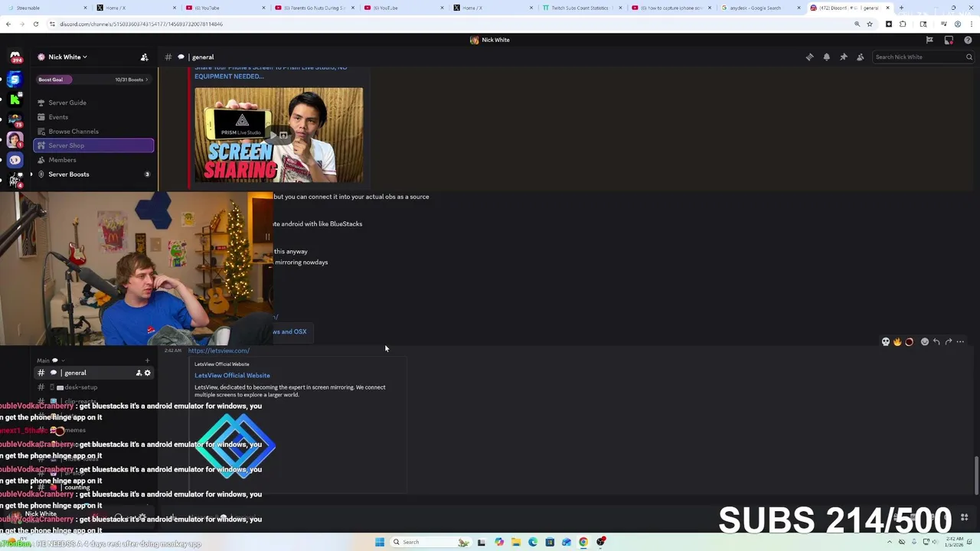
Task: Open Server Guide in sidebar
Action: click(x=67, y=103)
